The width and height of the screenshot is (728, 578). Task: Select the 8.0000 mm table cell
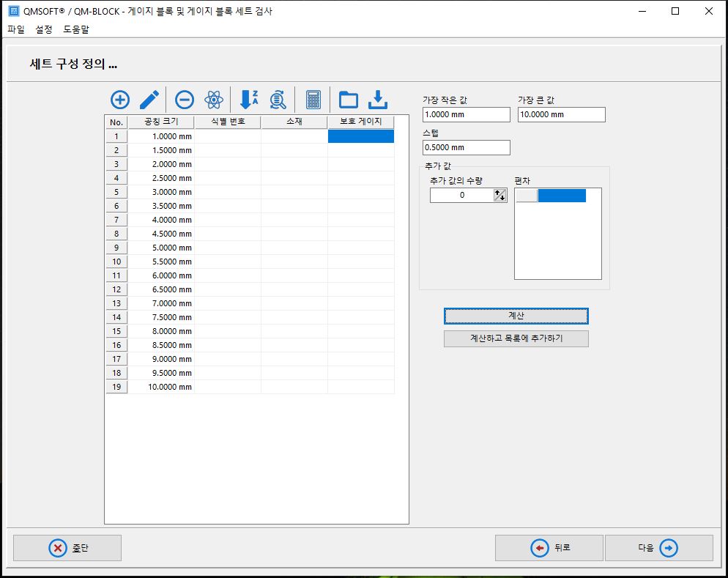(x=161, y=331)
